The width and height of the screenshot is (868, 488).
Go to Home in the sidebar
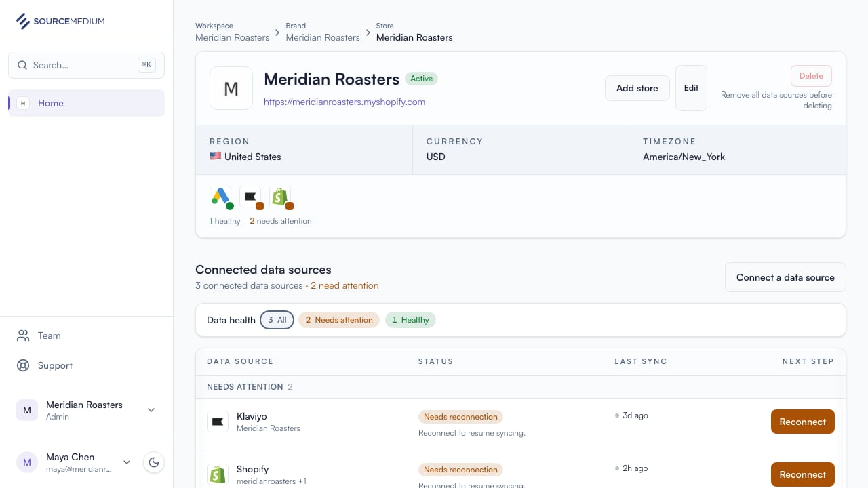pos(86,103)
